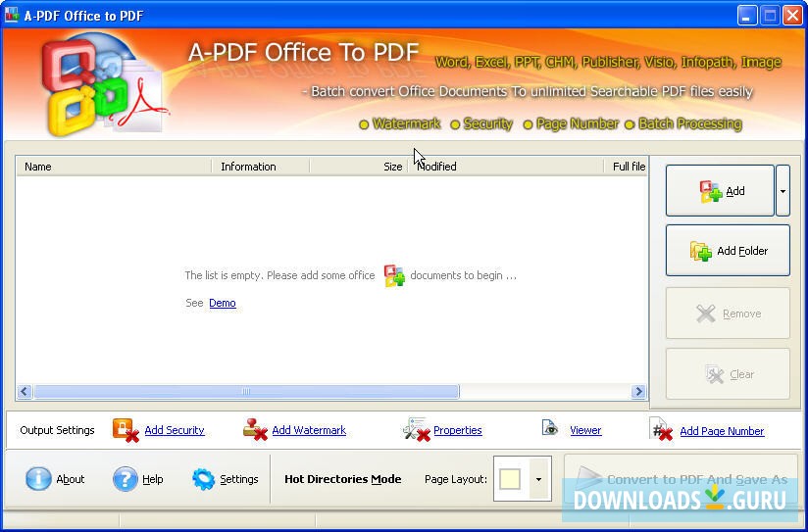This screenshot has width=808, height=532.
Task: Click the X icon on Remove button
Action: [x=705, y=314]
